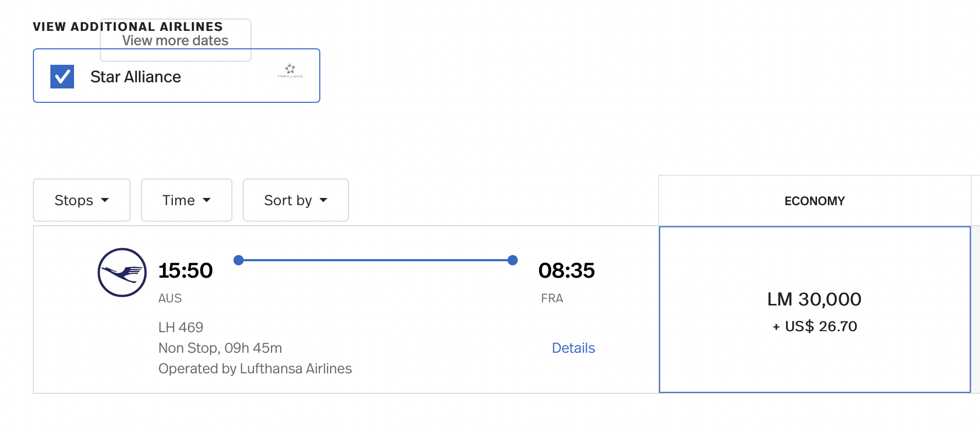Click the Stops dropdown arrow
The image size is (980, 434).
coord(105,200)
